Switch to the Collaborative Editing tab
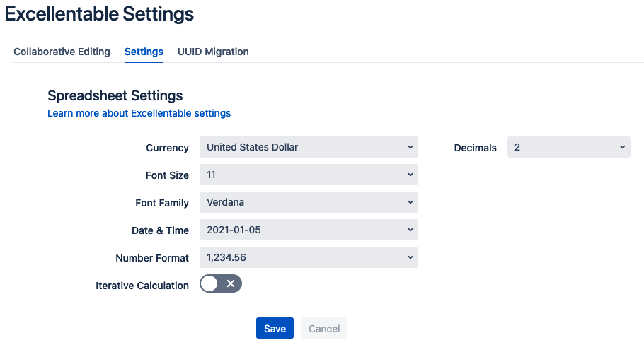Viewport: 644px width, 357px height. [62, 52]
